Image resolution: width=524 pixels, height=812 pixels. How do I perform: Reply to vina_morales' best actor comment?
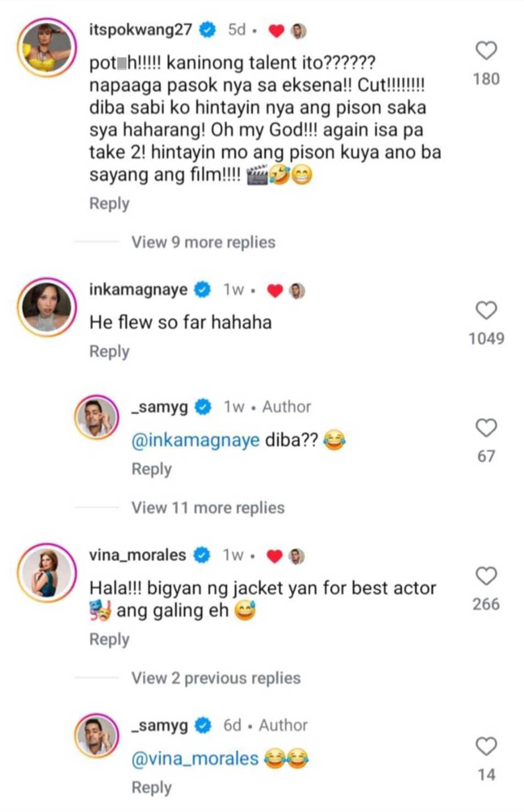pos(109,639)
